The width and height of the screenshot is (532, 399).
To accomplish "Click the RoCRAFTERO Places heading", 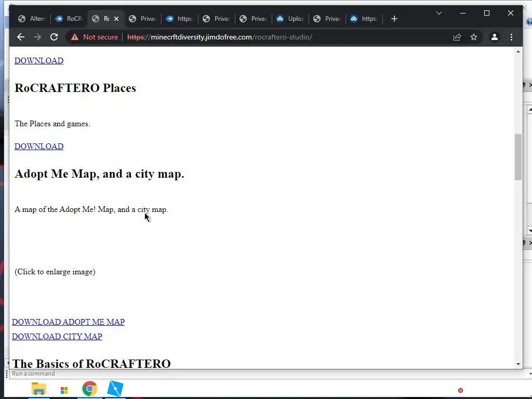I will (x=75, y=88).
